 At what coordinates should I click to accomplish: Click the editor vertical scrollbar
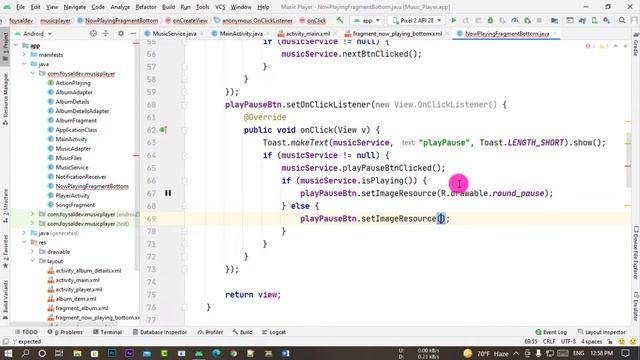pos(628,159)
